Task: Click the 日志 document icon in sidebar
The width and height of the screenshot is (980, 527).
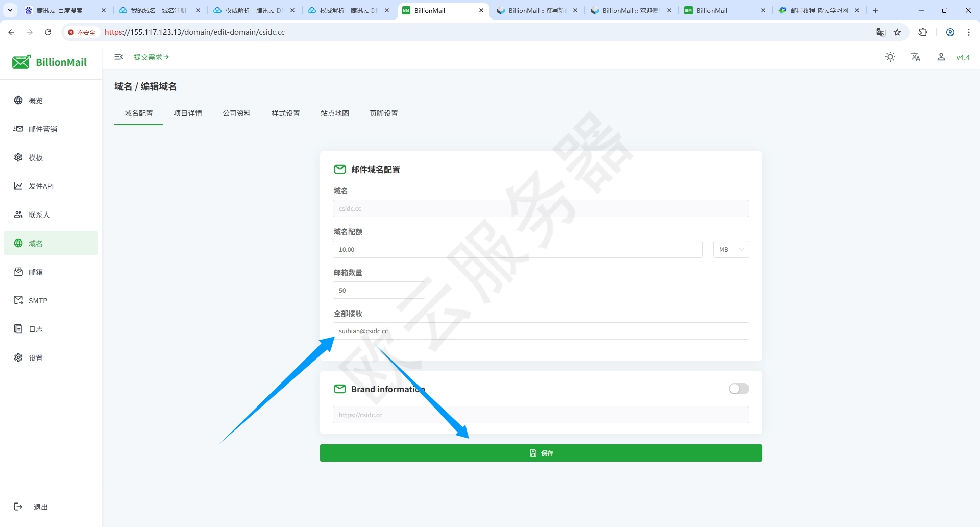Action: pos(18,329)
